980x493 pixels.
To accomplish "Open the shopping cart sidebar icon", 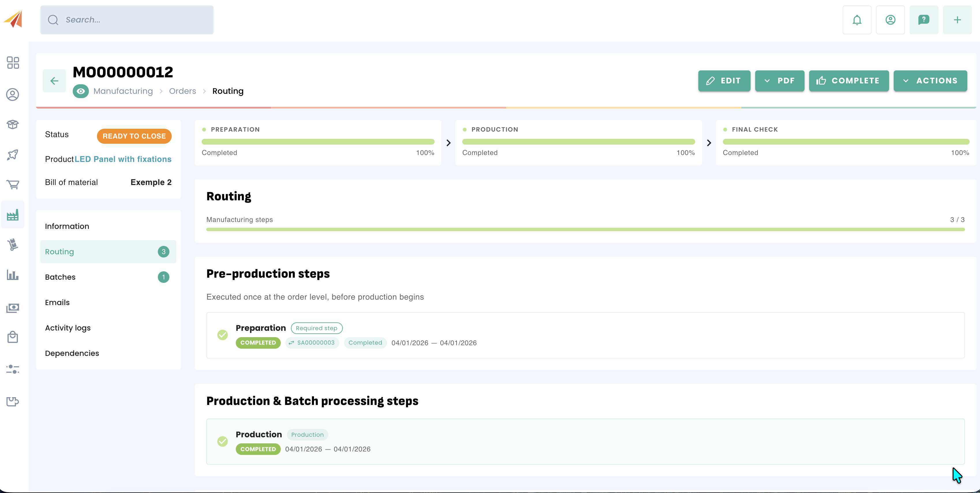I will (x=13, y=184).
